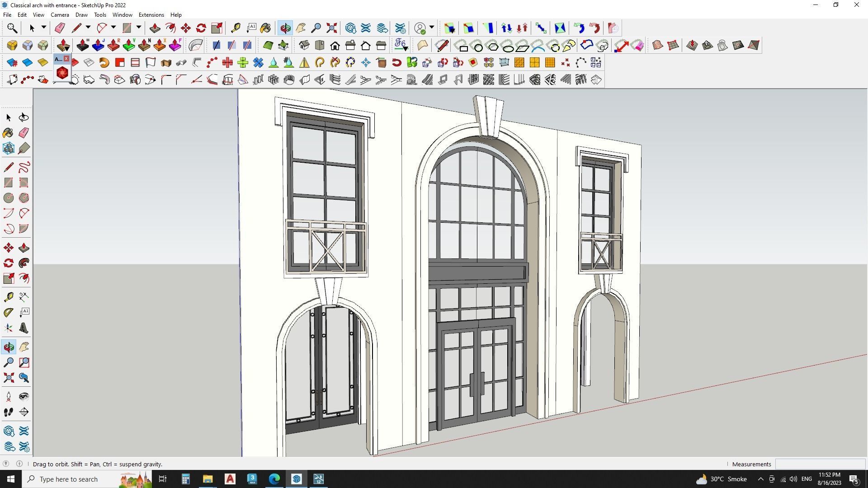The height and width of the screenshot is (488, 868).
Task: Open the Help menu
Action: (176, 15)
